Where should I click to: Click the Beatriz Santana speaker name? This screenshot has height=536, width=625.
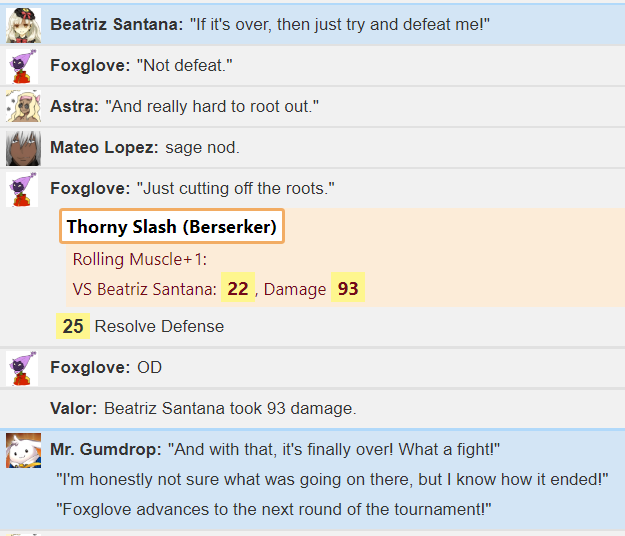click(116, 24)
